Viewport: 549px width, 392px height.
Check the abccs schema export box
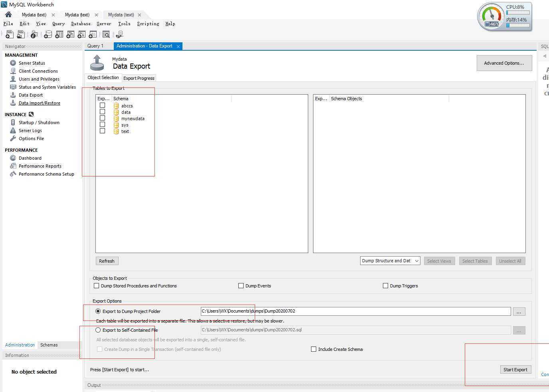tap(103, 105)
